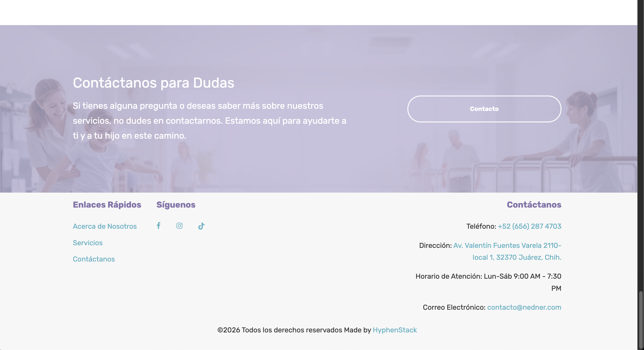
Task: Click the Contáctanos heading above the contact details
Action: point(534,205)
